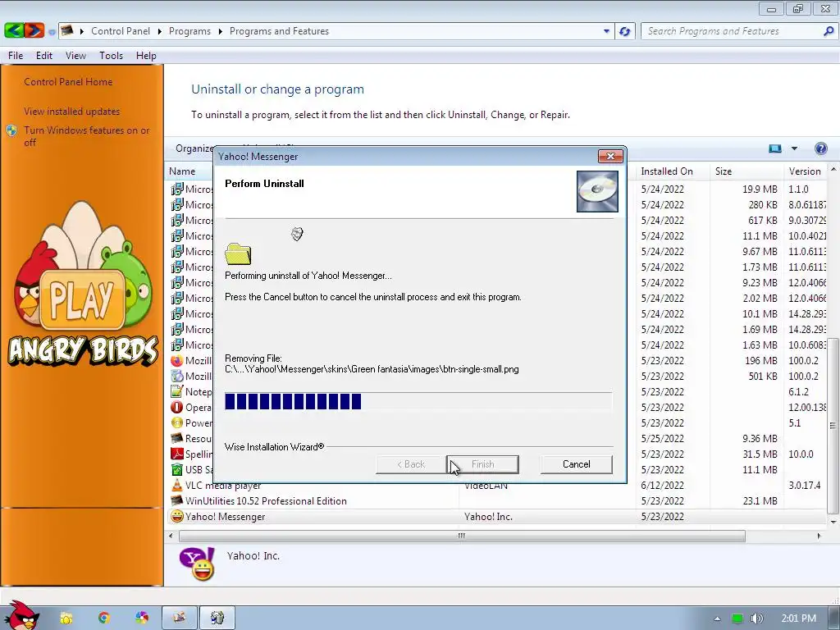Click the horizontal scrollbar of program list

click(x=462, y=536)
